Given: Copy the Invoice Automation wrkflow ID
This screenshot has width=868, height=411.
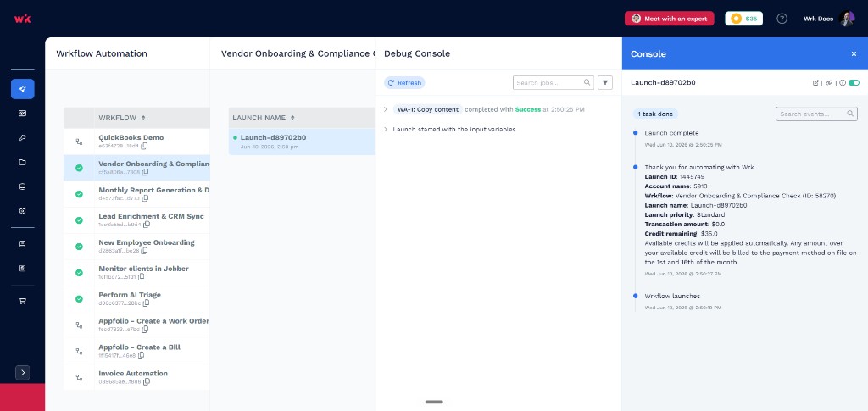Looking at the screenshot, I should click(147, 381).
